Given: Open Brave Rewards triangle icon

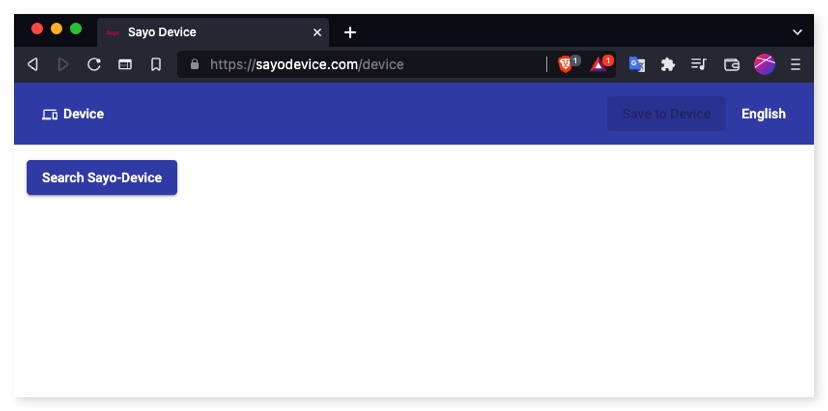Looking at the screenshot, I should coord(598,64).
